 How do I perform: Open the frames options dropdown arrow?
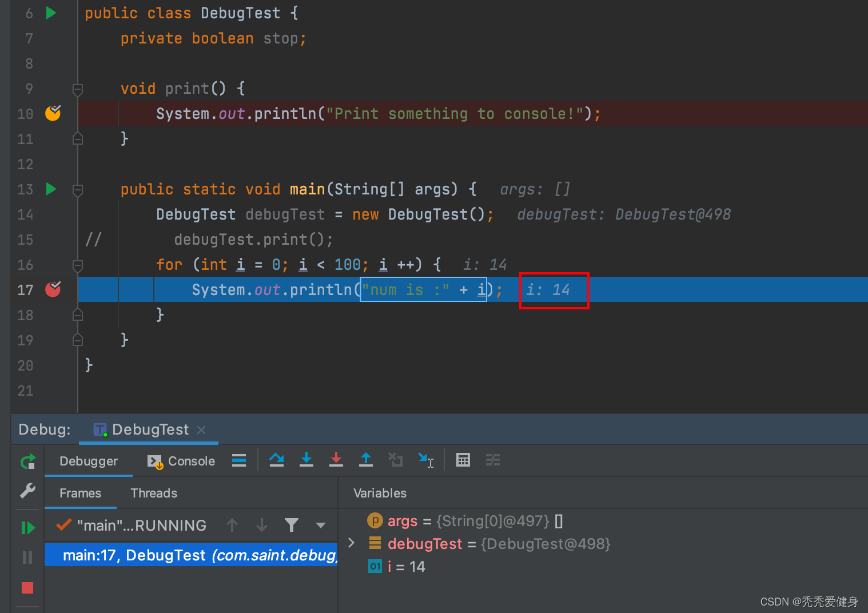(x=321, y=525)
